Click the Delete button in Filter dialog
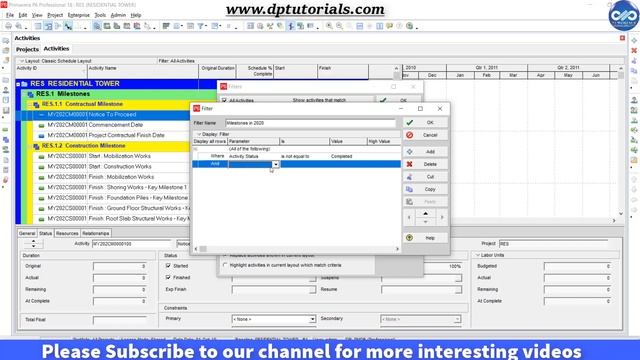640x360 pixels. tap(425, 164)
